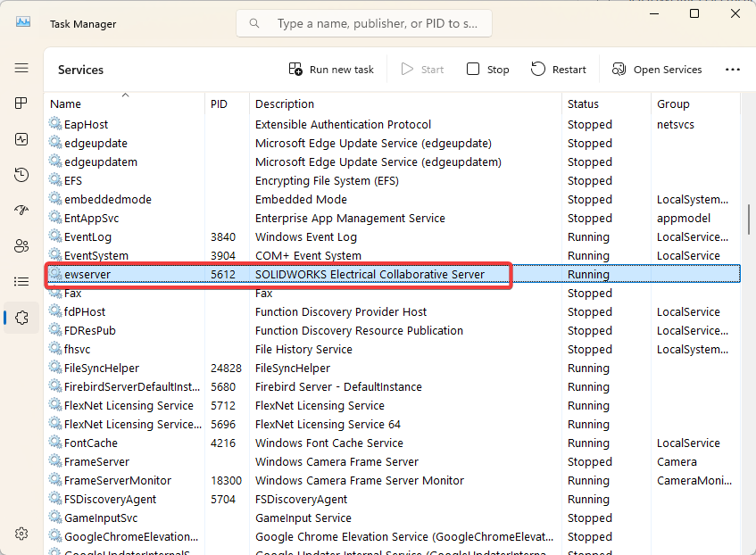
Task: Click the Running status of ewserver
Action: (x=588, y=274)
